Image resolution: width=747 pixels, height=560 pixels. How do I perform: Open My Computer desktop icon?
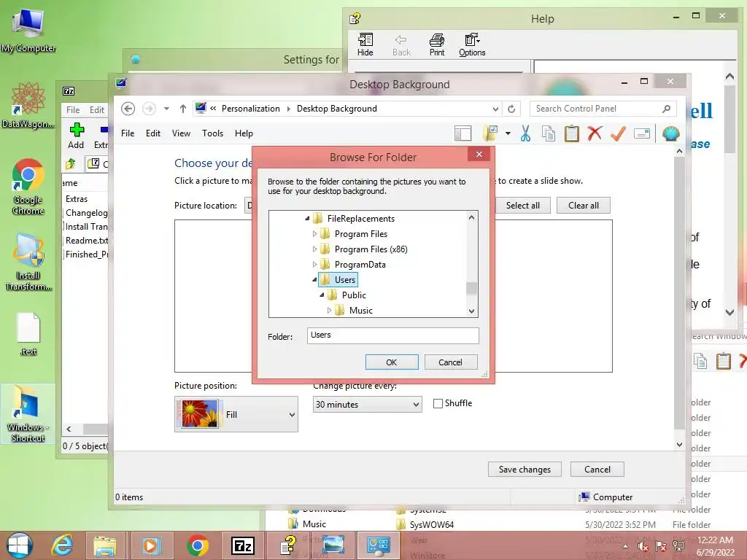tap(28, 31)
